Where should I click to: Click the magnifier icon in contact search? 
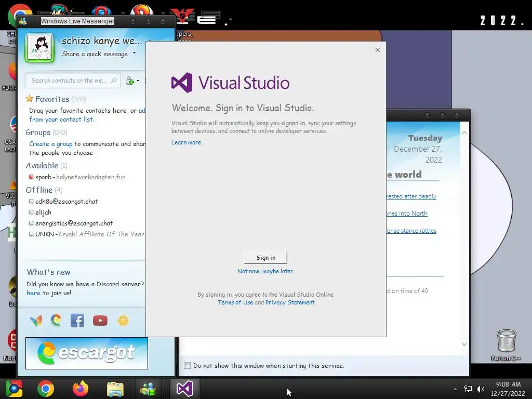tap(114, 81)
